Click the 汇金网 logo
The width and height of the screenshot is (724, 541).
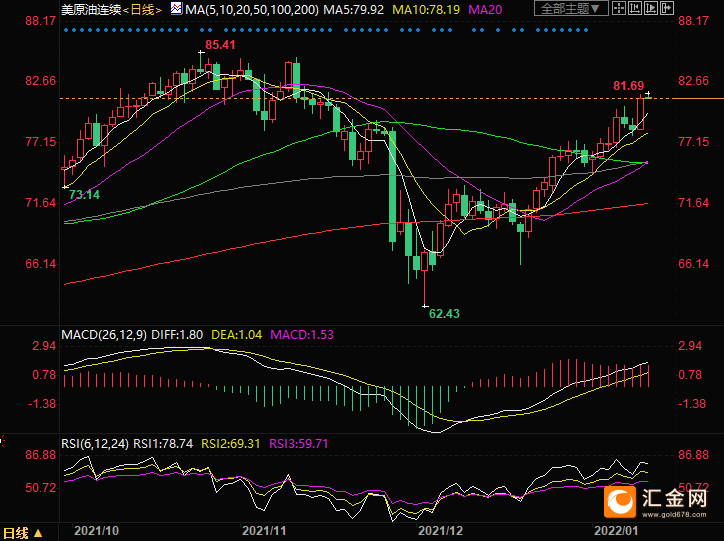click(656, 501)
